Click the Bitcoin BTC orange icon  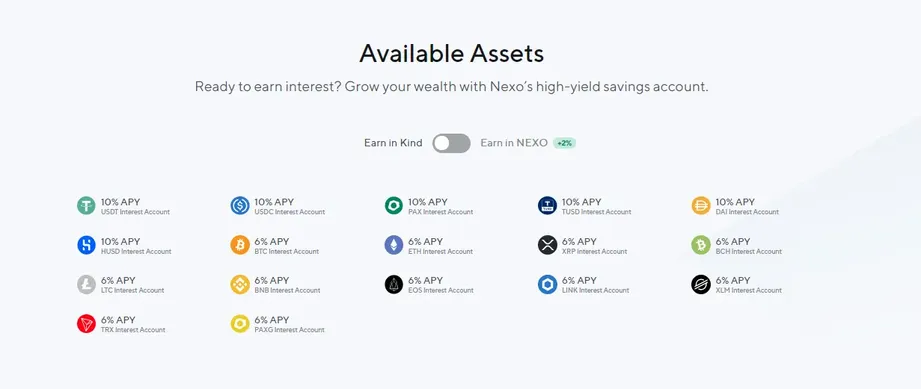pos(240,245)
